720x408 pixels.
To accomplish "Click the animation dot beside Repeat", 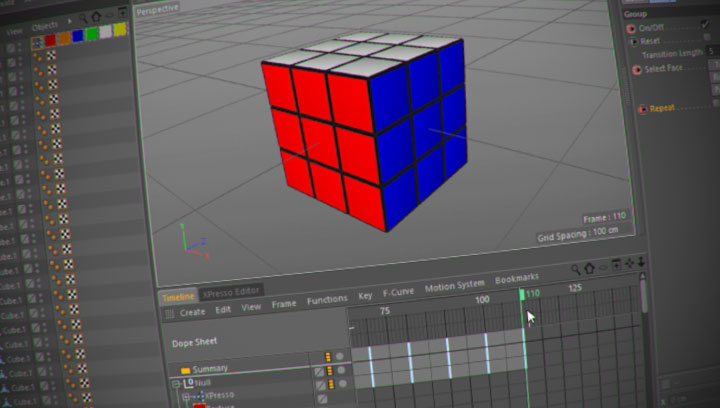I will 642,109.
